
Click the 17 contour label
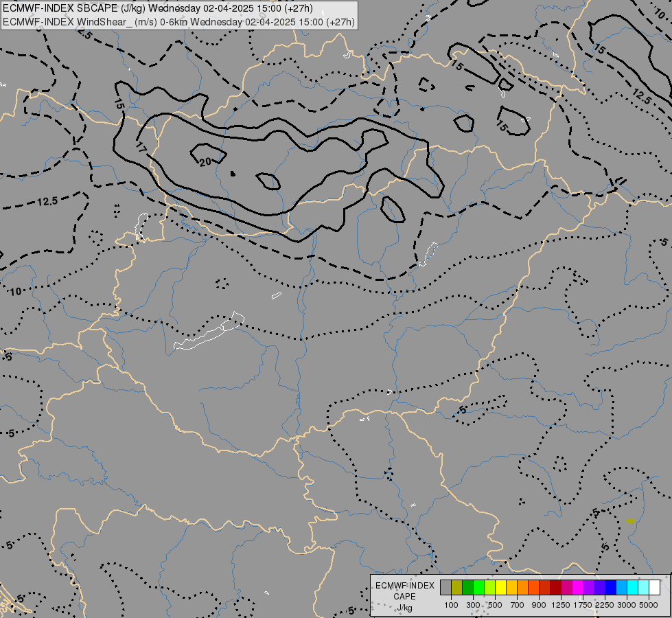coord(141,148)
